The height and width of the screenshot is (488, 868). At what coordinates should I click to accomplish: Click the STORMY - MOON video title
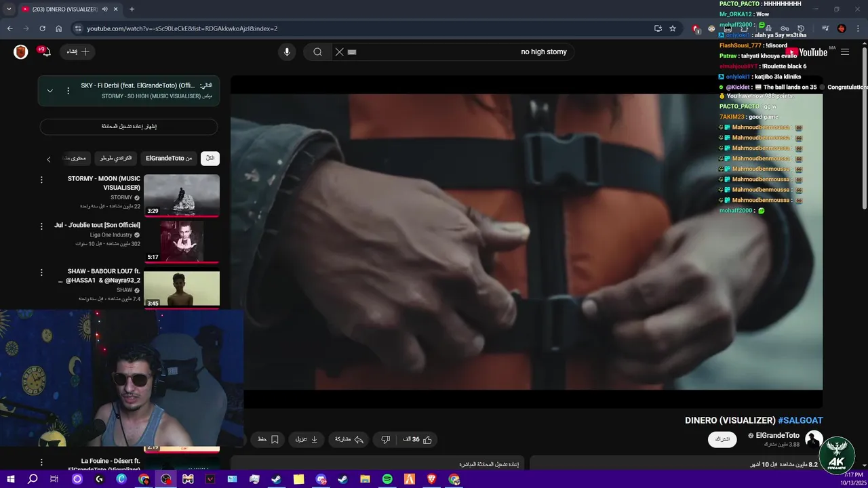click(104, 183)
